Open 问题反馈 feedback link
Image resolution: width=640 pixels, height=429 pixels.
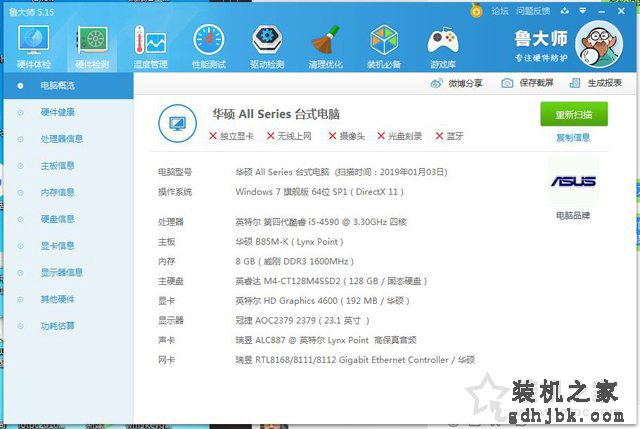click(533, 11)
